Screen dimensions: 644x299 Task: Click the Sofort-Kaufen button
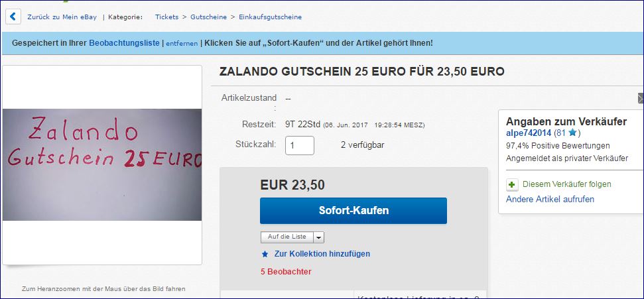(354, 211)
